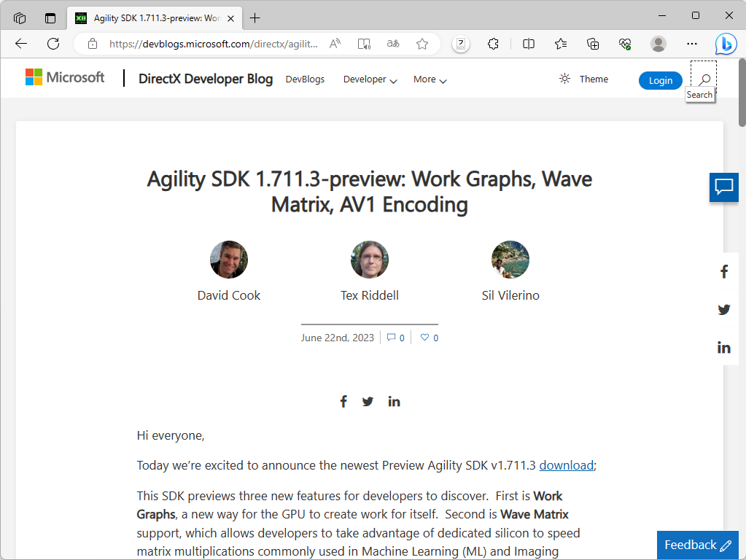Open the Favorites list icon
The image size is (746, 560).
click(x=561, y=44)
